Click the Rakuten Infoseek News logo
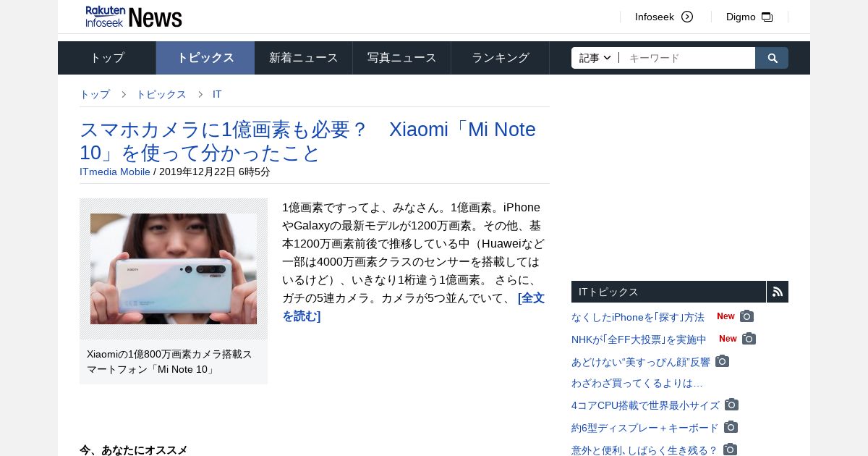 click(134, 16)
